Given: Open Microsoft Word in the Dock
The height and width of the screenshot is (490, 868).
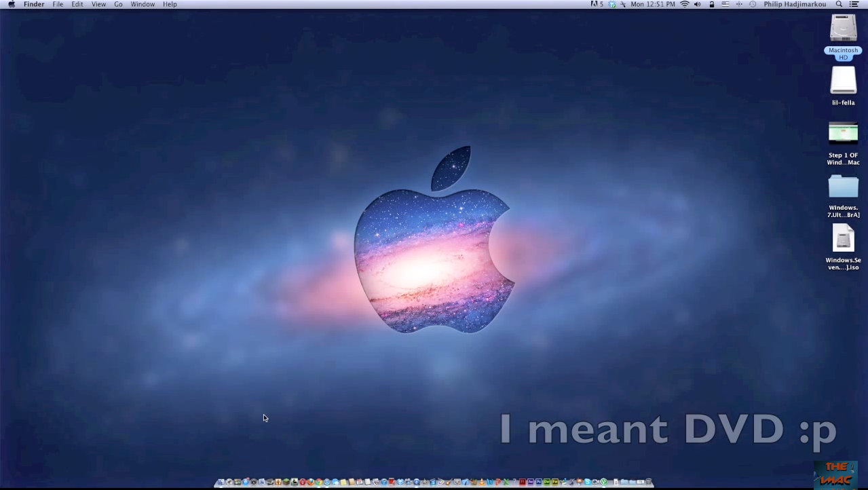Looking at the screenshot, I should click(x=490, y=482).
